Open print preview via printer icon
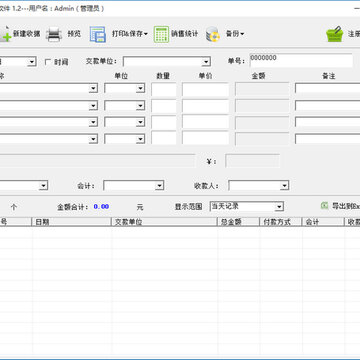This screenshot has width=360, height=360. pos(54,34)
